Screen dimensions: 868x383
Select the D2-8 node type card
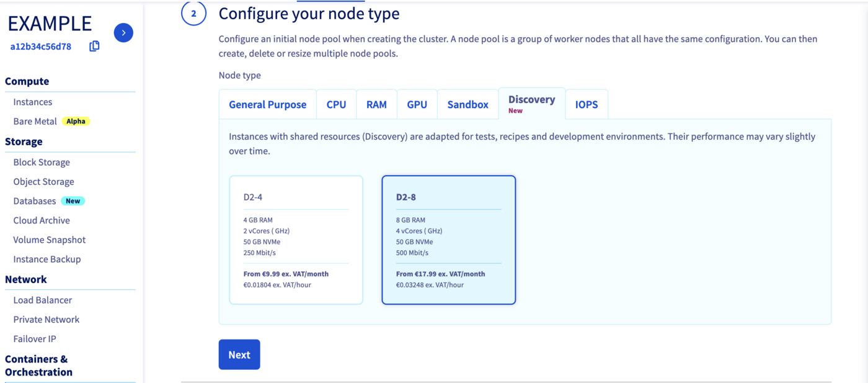tap(448, 239)
